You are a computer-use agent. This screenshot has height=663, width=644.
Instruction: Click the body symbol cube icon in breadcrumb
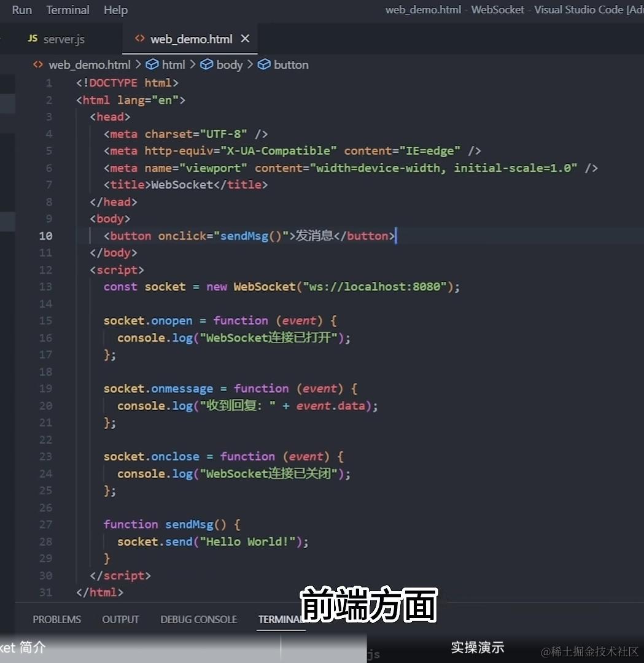click(206, 64)
